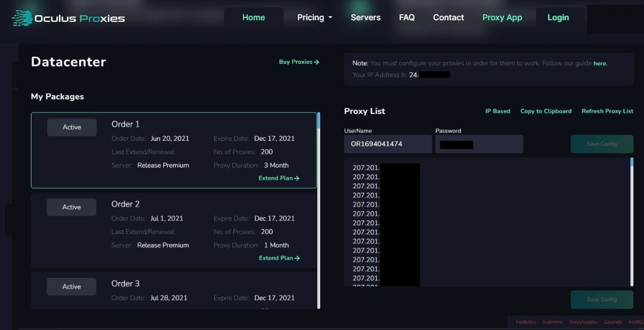644x330 pixels.
Task: Click the Oculus Proxies logo
Action: tap(68, 18)
